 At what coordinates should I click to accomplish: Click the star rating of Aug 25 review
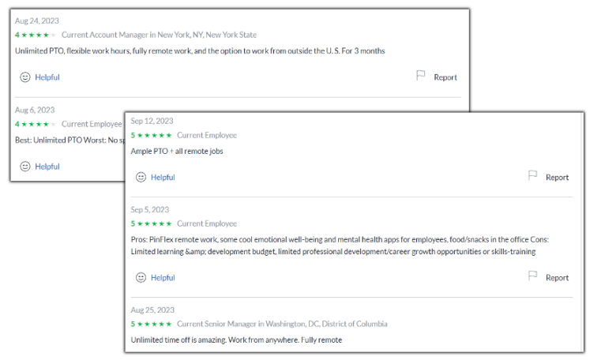(x=152, y=324)
